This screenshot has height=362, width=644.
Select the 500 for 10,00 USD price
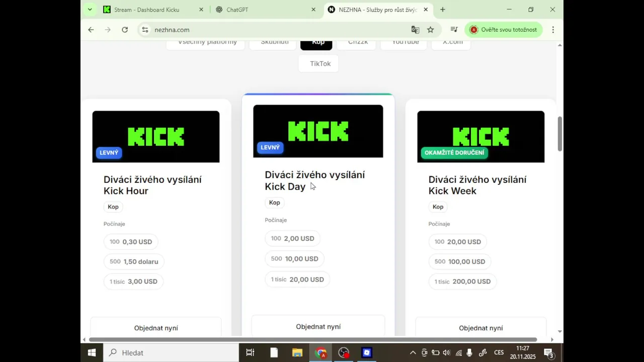(x=295, y=259)
